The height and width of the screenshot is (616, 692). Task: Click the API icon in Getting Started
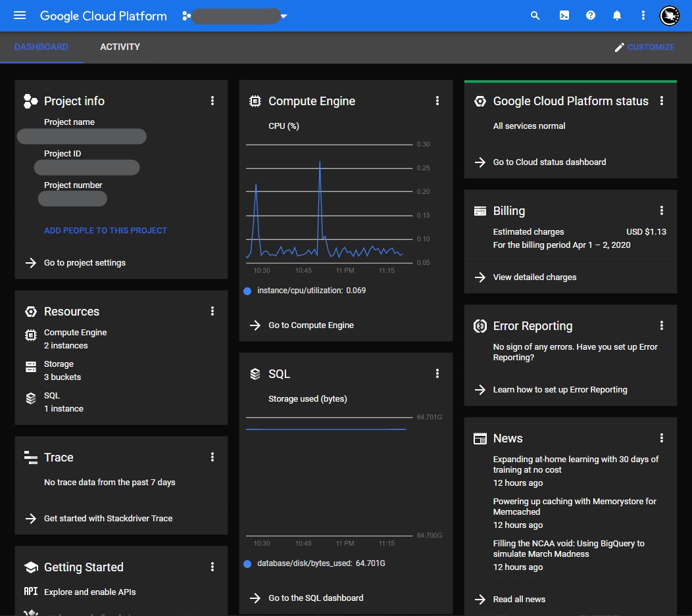pos(30,592)
